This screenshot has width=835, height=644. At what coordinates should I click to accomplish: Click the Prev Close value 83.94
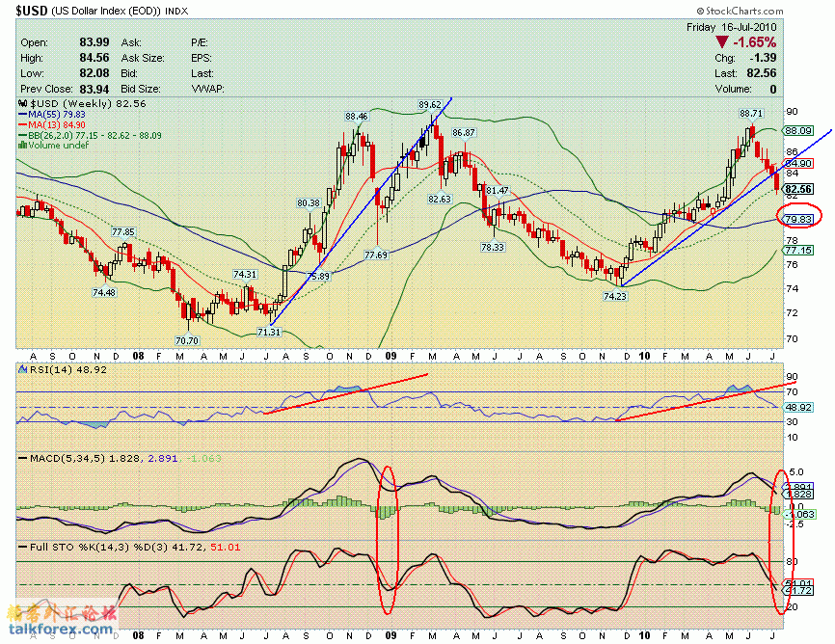coord(94,89)
